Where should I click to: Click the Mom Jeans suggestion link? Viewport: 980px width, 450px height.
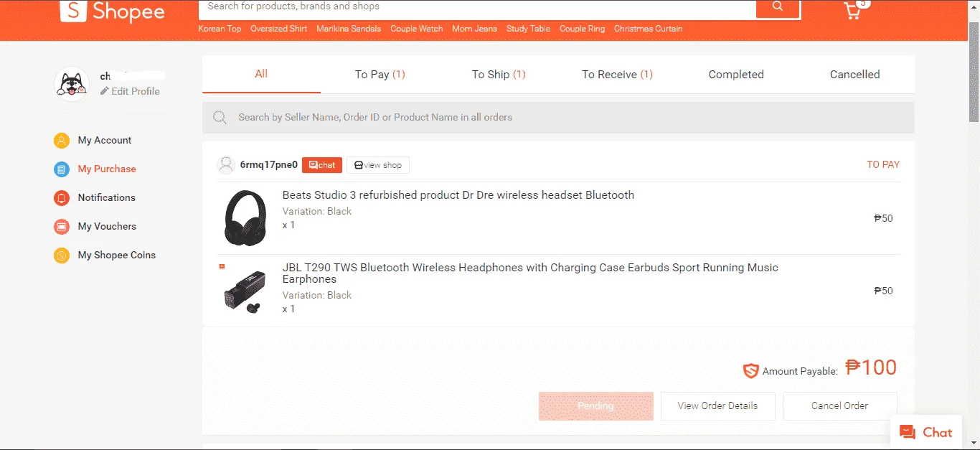coord(474,29)
